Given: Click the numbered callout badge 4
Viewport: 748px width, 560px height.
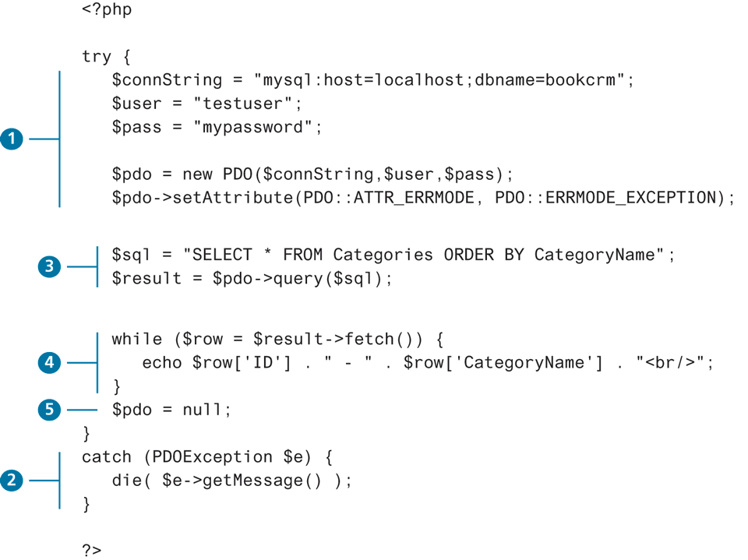Looking at the screenshot, I should coord(49,362).
